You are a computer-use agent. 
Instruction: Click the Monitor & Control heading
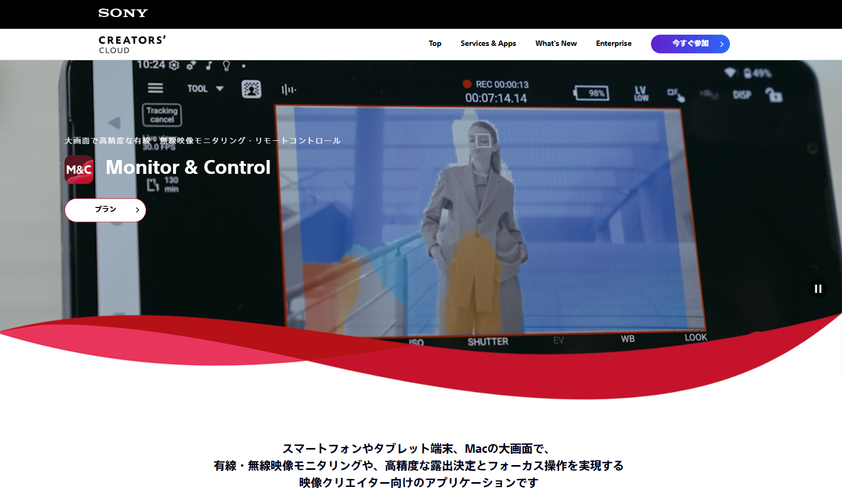click(x=188, y=167)
